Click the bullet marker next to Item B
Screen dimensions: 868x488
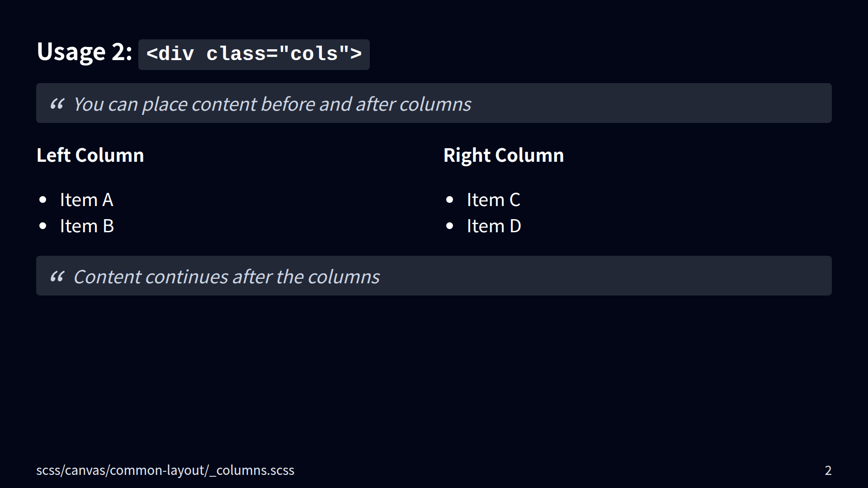[43, 226]
